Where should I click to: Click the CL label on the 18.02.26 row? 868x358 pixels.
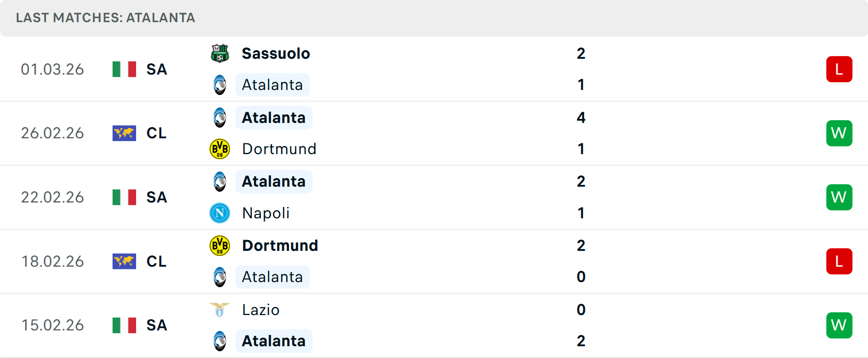pyautogui.click(x=156, y=261)
